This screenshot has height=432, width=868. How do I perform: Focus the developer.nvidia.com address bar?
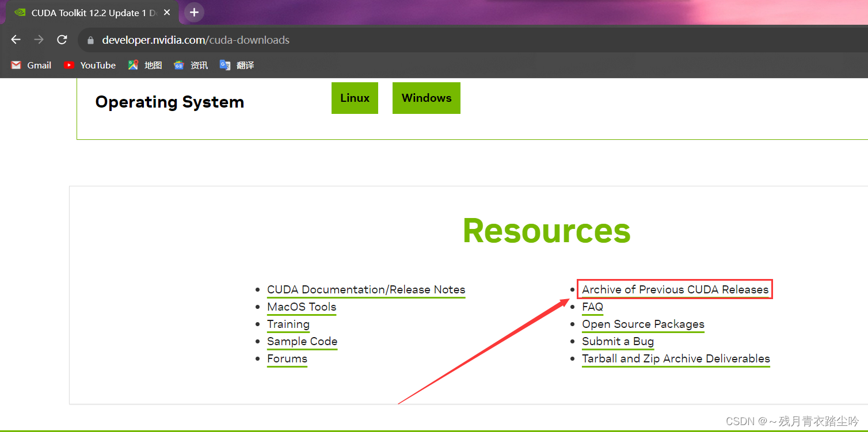pyautogui.click(x=472, y=40)
